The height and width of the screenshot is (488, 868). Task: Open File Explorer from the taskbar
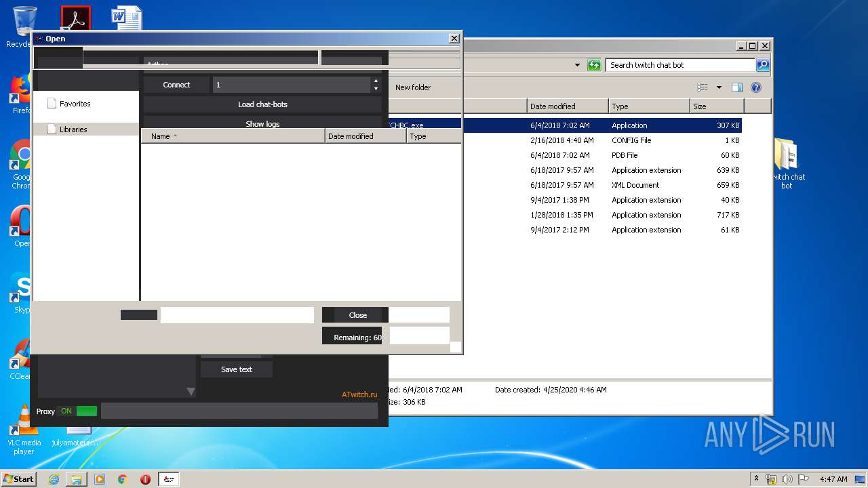[x=77, y=479]
